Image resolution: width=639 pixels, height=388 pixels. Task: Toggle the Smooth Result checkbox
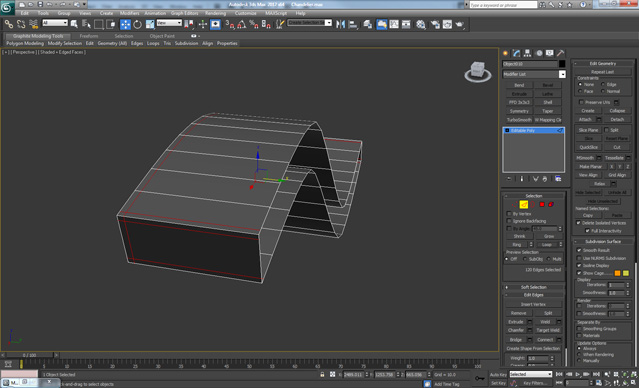pos(579,250)
